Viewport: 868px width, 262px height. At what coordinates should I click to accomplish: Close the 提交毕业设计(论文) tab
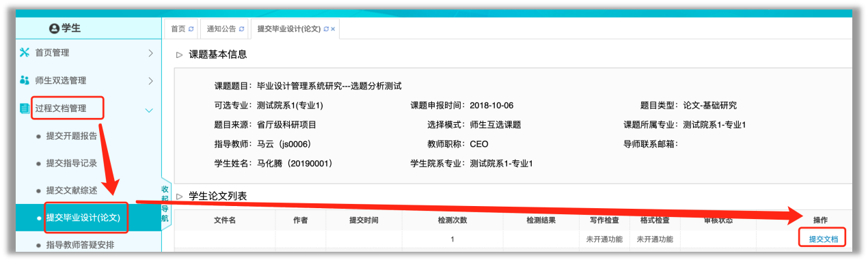tap(333, 29)
